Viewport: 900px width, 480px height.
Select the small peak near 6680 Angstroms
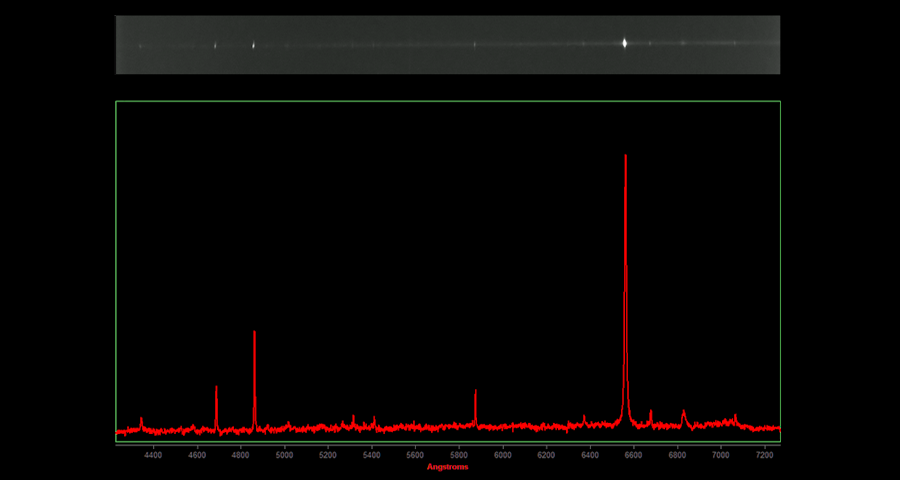651,411
